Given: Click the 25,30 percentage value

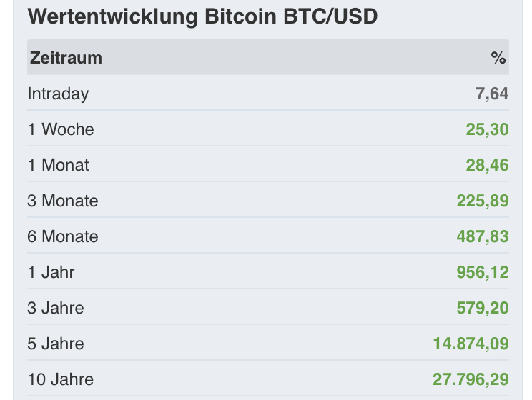Looking at the screenshot, I should (488, 129).
